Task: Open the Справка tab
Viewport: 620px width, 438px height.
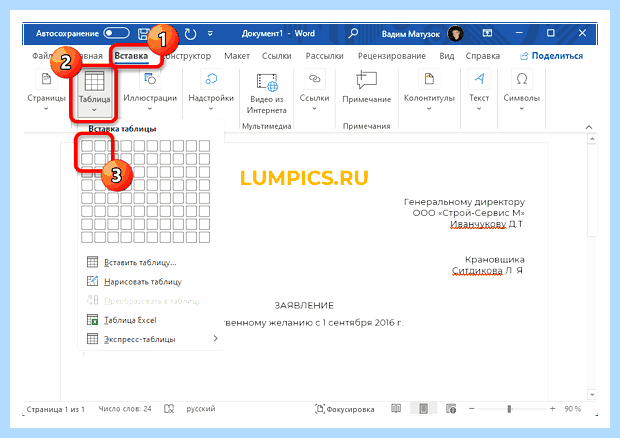Action: (x=482, y=56)
